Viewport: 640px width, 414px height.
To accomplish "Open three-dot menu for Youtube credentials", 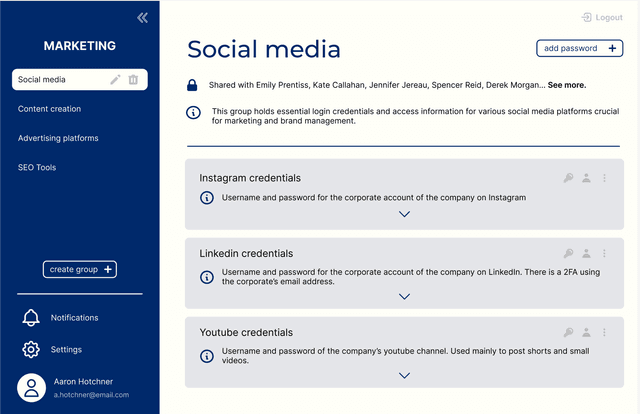I will pos(605,333).
